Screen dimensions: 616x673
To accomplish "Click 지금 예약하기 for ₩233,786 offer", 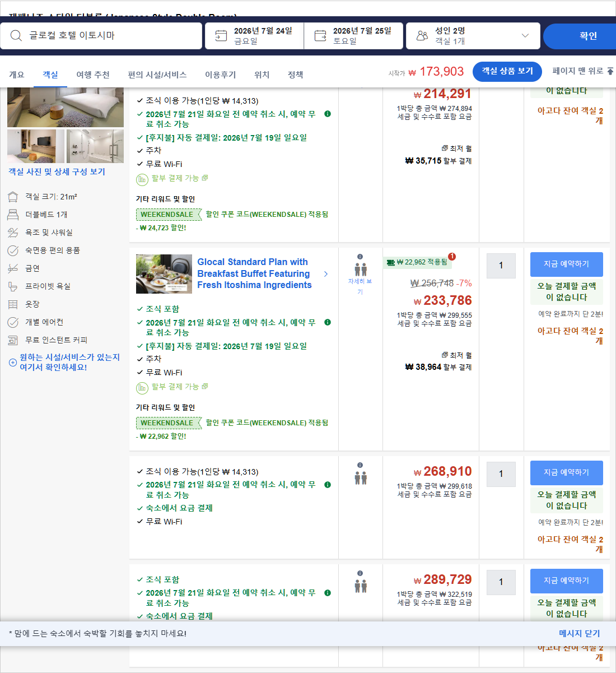I will click(566, 264).
